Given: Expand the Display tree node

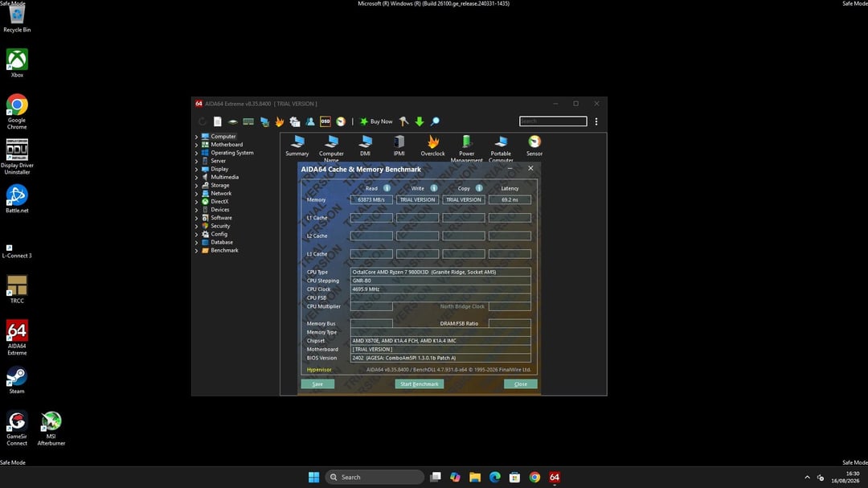Looking at the screenshot, I should click(x=196, y=169).
